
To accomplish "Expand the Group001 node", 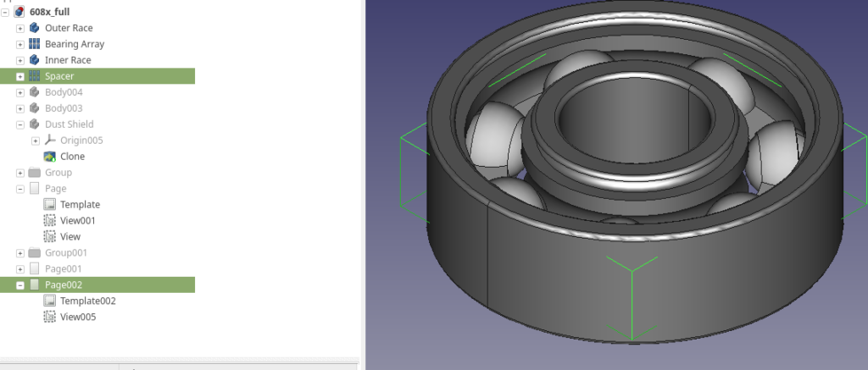I will click(x=20, y=253).
